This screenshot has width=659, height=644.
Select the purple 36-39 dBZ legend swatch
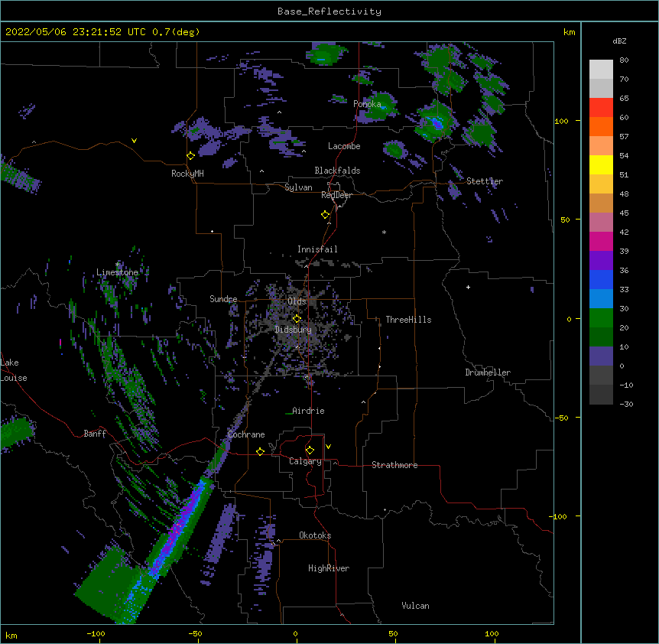601,261
